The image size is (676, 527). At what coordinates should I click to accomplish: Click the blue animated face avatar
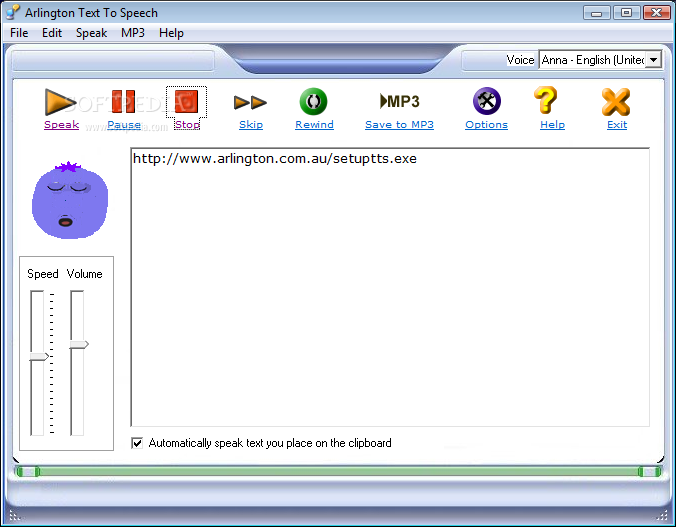click(70, 200)
